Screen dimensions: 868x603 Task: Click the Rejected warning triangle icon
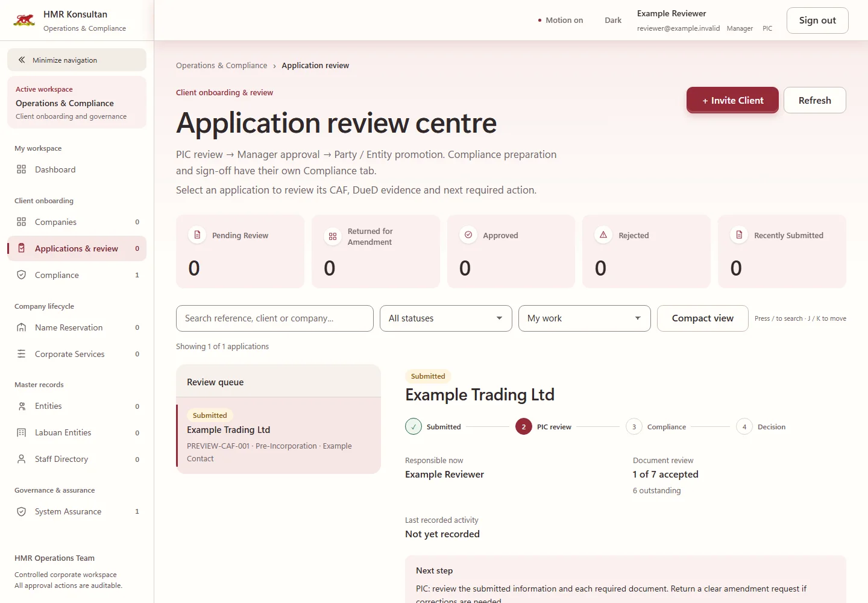click(x=603, y=235)
